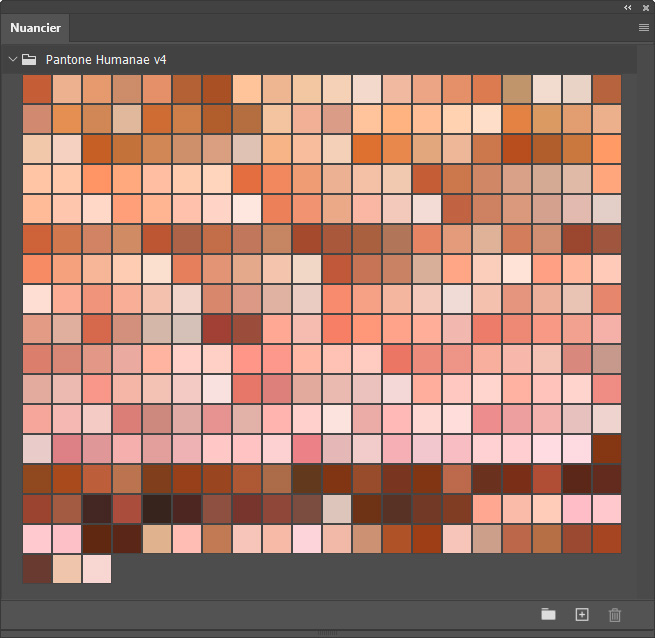The height and width of the screenshot is (638, 655).
Task: Open the Nuancier panel options menu
Action: [643, 27]
